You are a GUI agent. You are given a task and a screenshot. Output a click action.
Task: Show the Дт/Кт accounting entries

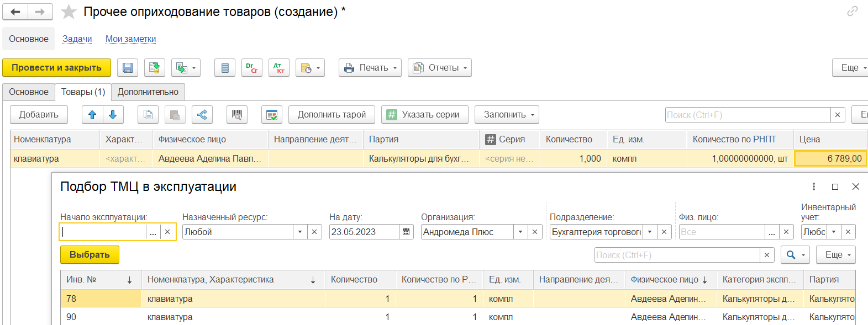tap(279, 68)
